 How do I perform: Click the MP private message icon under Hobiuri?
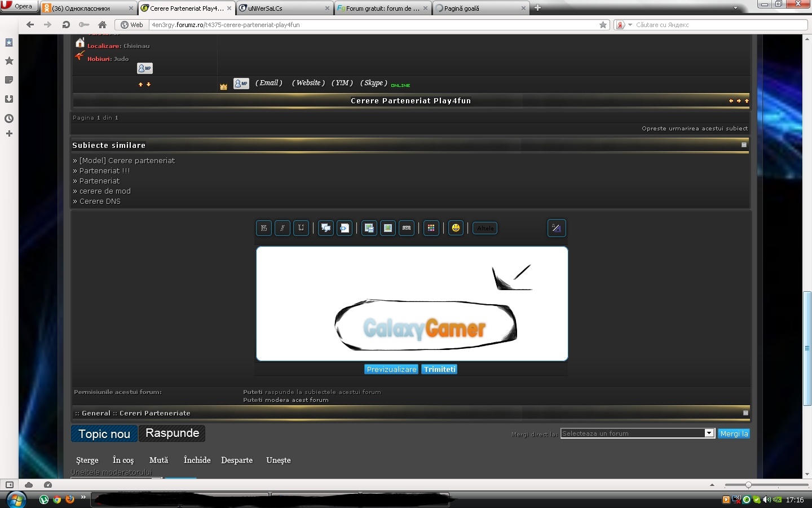click(145, 68)
